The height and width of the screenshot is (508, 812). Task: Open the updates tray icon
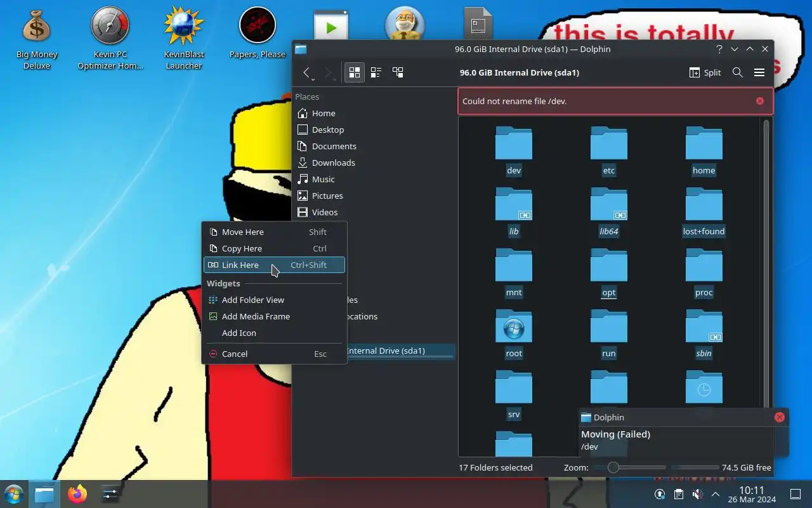point(660,494)
